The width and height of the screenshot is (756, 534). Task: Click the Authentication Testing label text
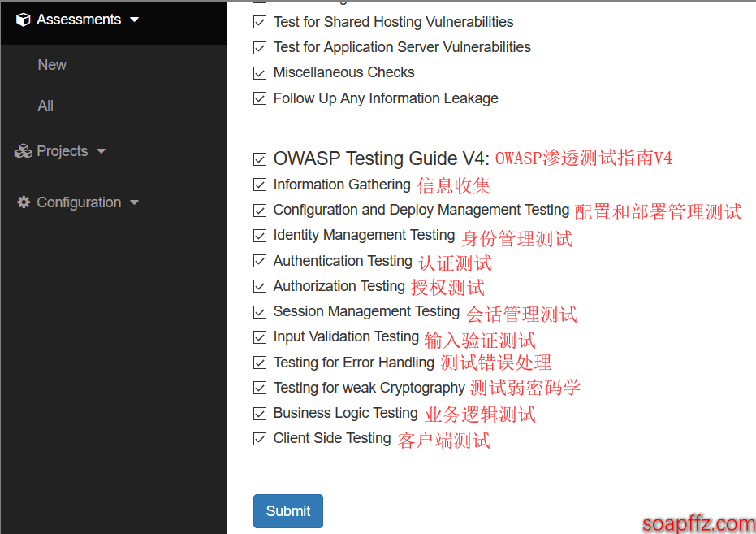point(343,261)
